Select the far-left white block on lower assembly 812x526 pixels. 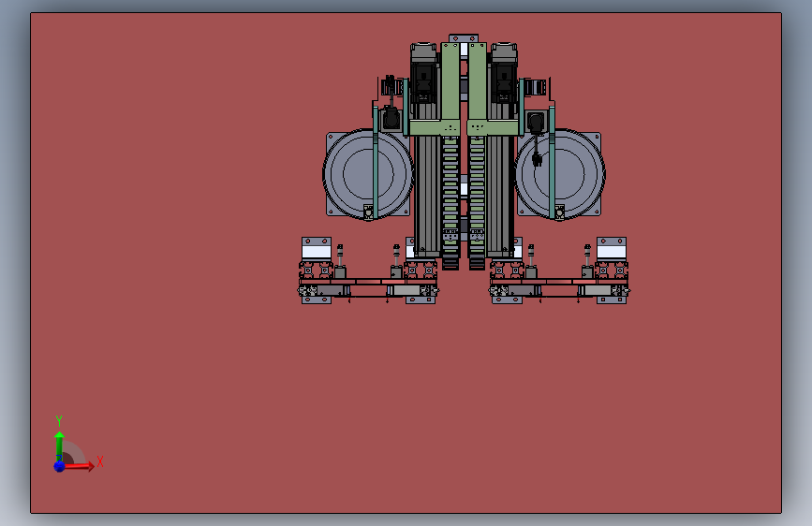[x=317, y=252]
